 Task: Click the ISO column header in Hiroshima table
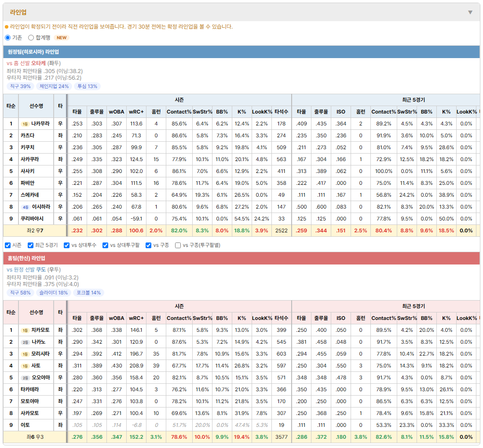[340, 112]
